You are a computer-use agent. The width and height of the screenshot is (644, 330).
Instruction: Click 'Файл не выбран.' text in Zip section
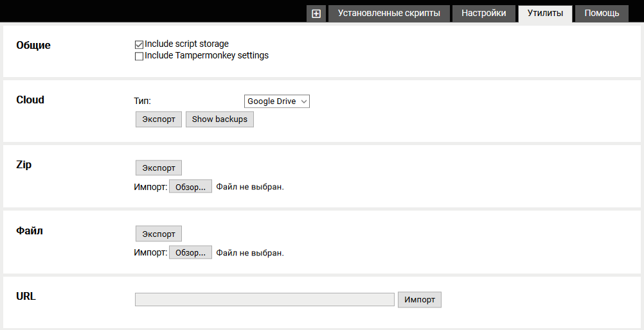pos(250,187)
